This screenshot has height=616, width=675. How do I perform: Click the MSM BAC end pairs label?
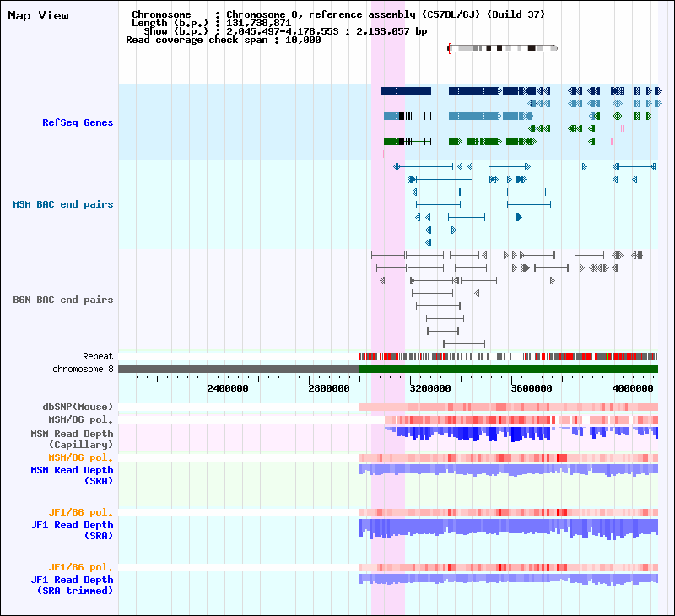pos(62,204)
